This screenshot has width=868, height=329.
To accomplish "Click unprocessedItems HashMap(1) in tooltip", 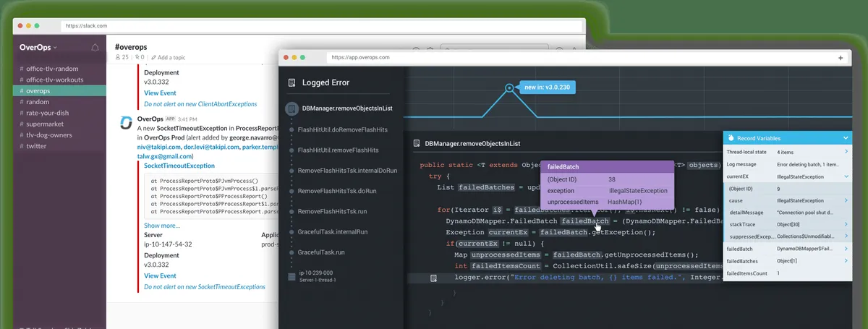I will 608,202.
